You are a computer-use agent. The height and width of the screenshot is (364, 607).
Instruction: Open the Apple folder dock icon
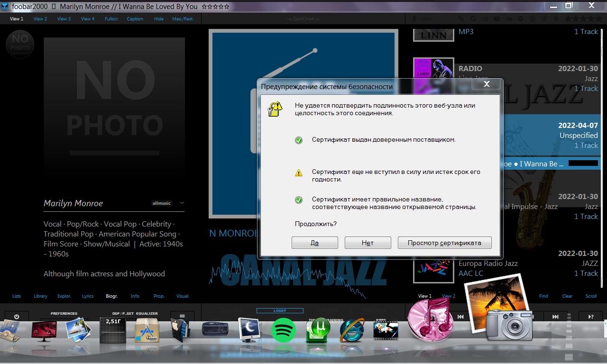180,330
